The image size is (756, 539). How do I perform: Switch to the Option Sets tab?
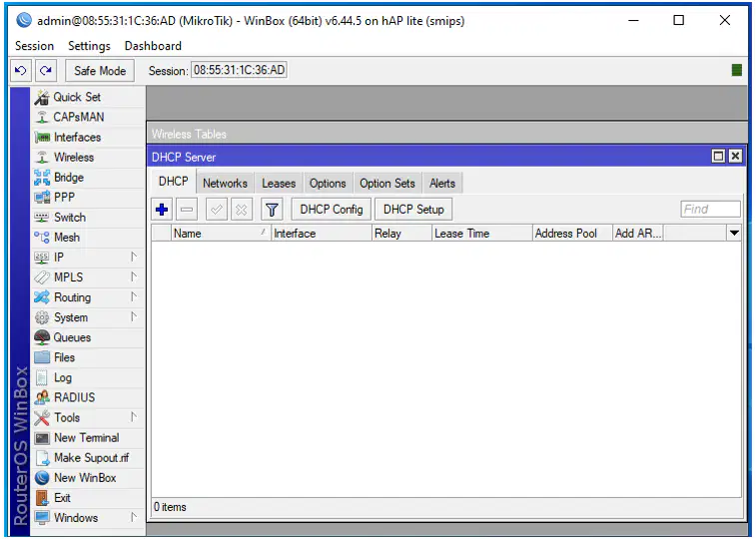387,183
